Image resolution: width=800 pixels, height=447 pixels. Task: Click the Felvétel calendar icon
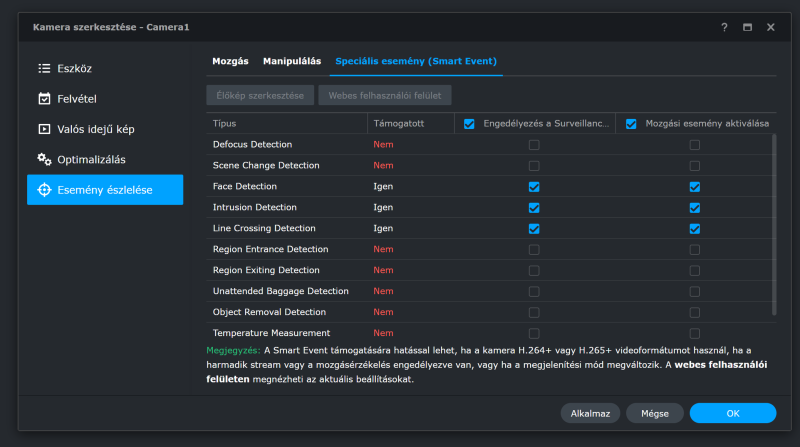click(44, 98)
